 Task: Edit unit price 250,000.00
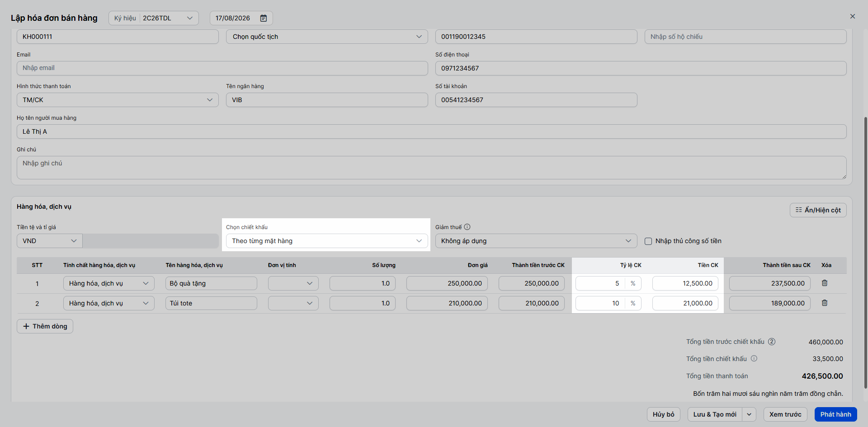(447, 283)
